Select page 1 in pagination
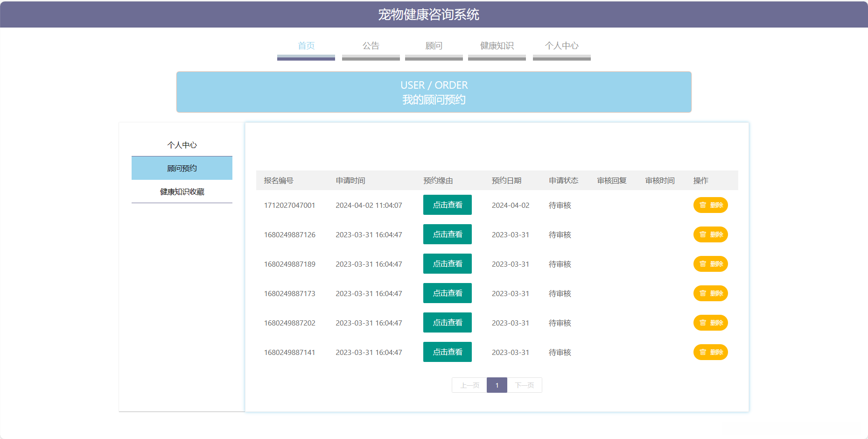This screenshot has width=868, height=439. tap(497, 385)
